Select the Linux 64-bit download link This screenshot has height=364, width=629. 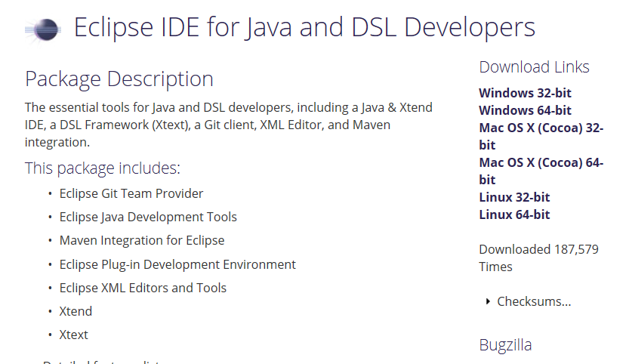coord(514,214)
